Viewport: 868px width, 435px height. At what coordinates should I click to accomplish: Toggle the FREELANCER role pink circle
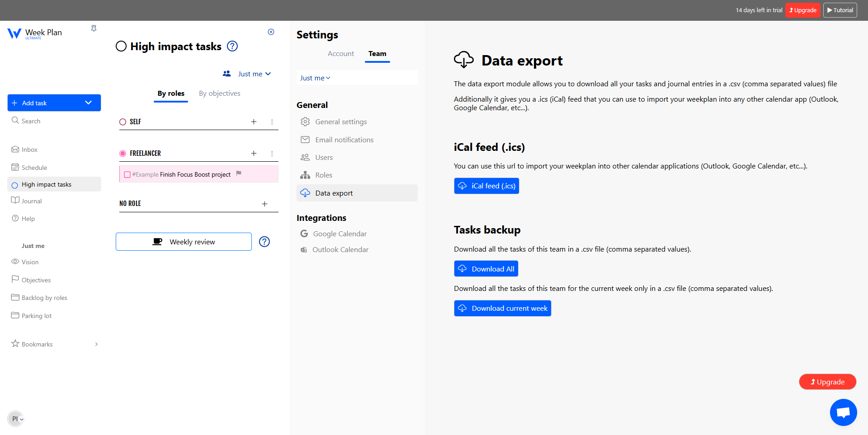[123, 154]
